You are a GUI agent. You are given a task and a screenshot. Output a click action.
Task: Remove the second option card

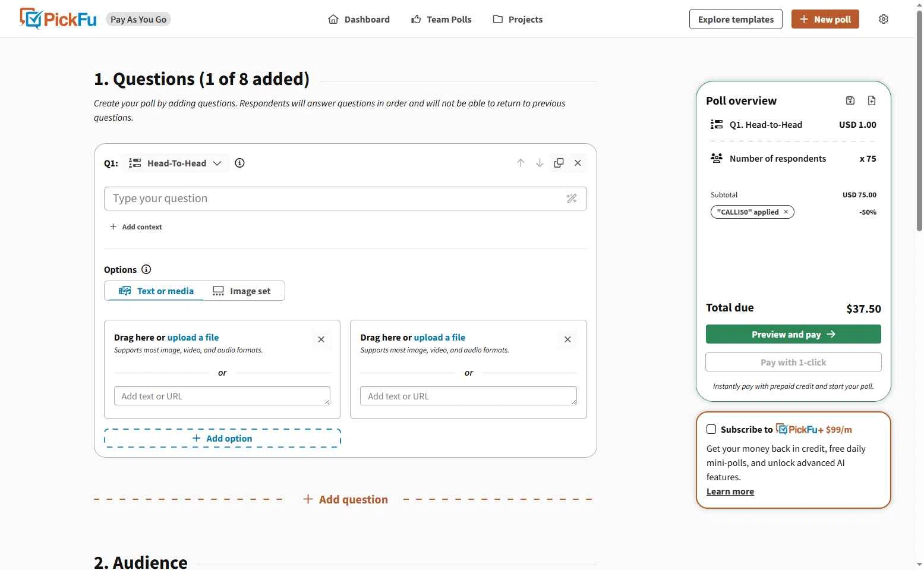point(567,339)
